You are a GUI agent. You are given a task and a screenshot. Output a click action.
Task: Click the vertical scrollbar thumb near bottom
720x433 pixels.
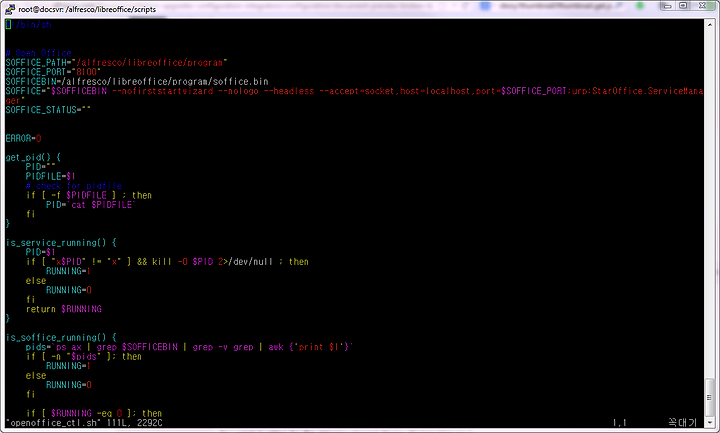(x=709, y=397)
